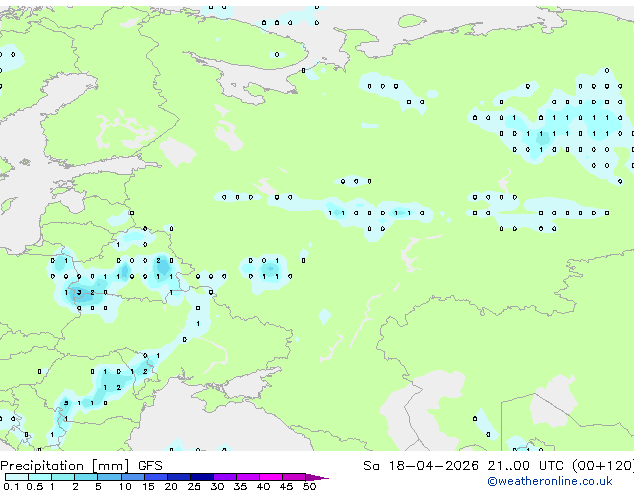Click the 0.1–0.5 mm legend color swatch
634x490 pixels.
tap(17, 477)
